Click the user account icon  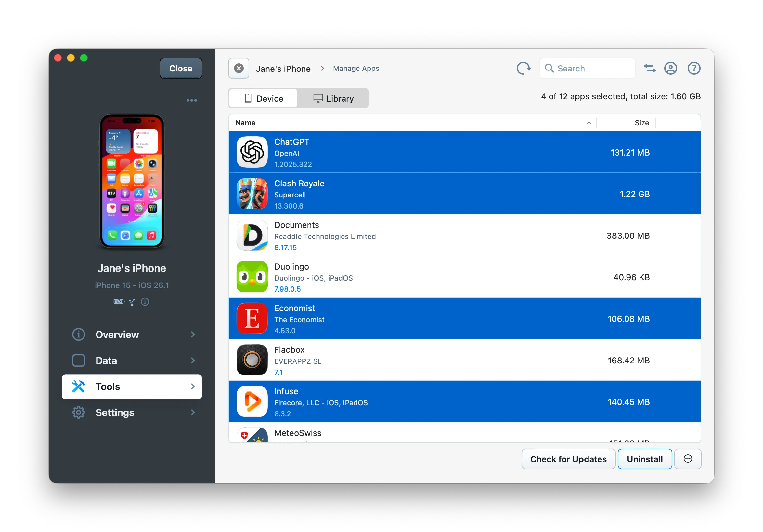(671, 68)
